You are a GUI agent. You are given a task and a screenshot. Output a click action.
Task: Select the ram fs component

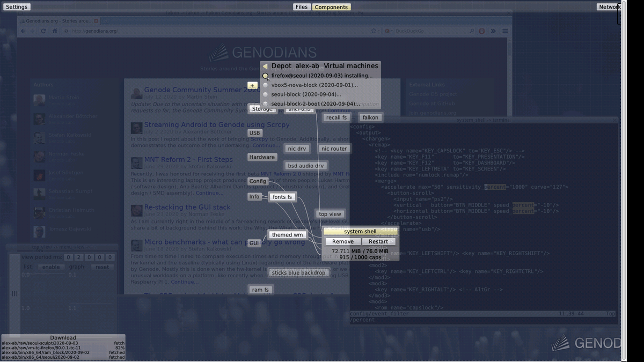(261, 290)
